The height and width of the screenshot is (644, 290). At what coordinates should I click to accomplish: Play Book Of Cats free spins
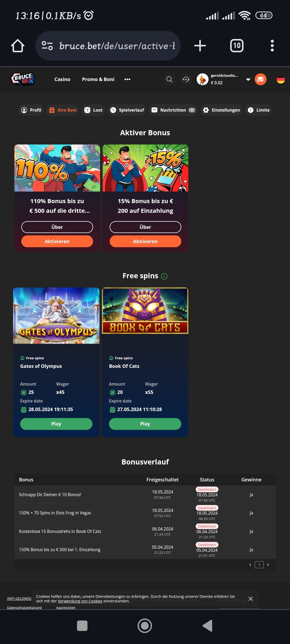(x=145, y=424)
